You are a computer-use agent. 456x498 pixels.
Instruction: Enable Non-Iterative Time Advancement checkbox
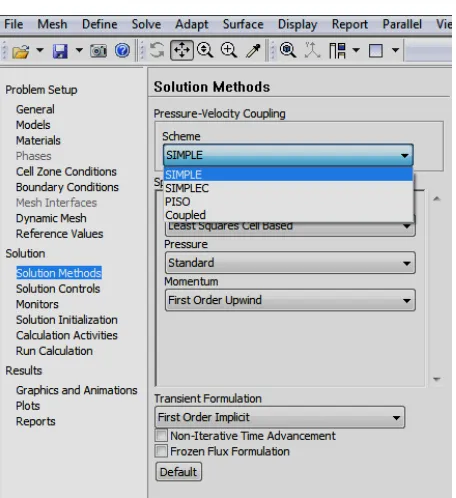pyautogui.click(x=161, y=435)
